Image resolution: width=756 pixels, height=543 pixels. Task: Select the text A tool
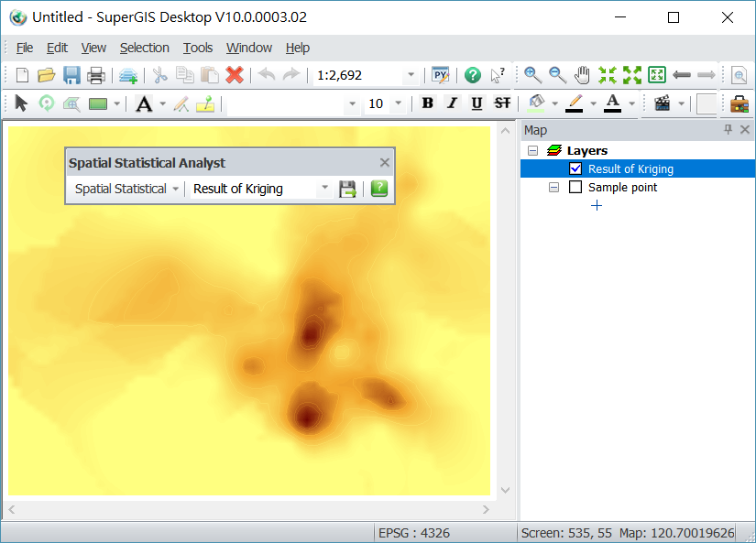coord(144,103)
